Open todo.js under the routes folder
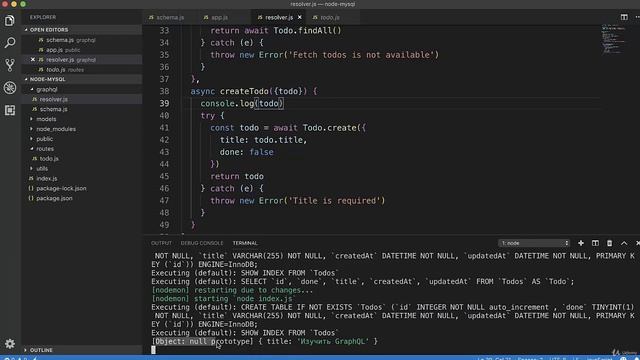 click(x=82, y=158)
